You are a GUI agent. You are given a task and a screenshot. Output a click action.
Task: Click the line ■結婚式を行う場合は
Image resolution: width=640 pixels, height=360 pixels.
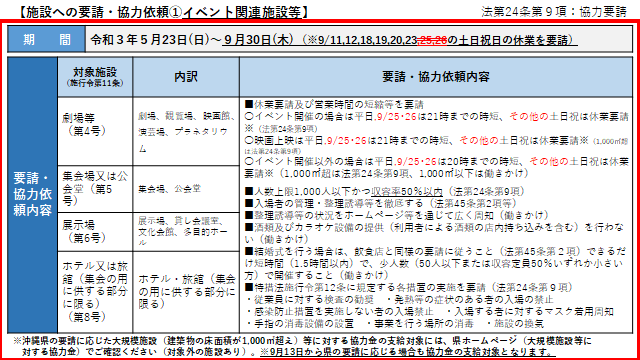pyautogui.click(x=434, y=263)
